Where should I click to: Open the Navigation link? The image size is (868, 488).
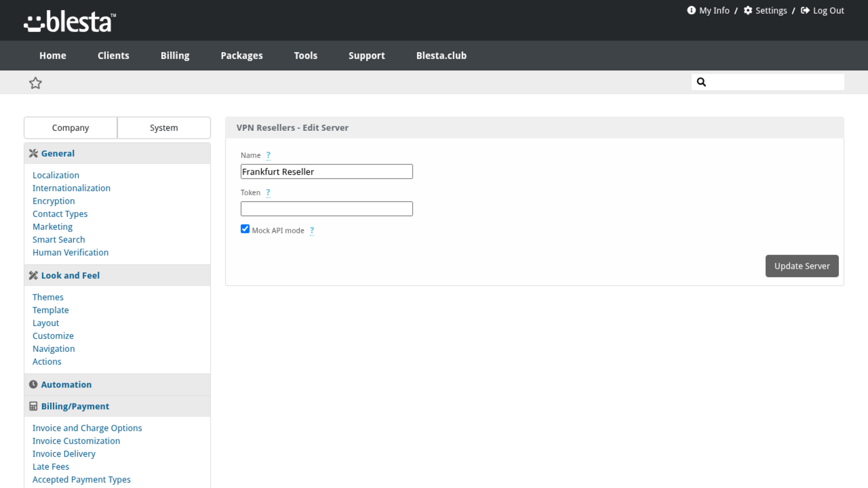tap(54, 349)
